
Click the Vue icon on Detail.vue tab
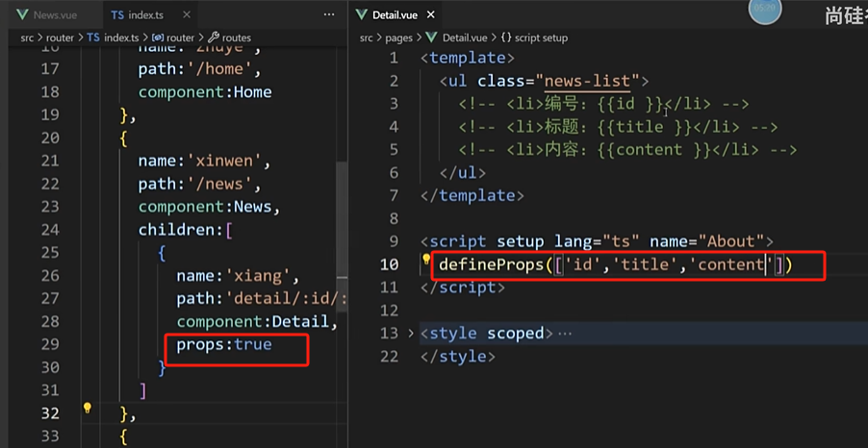pyautogui.click(x=363, y=15)
